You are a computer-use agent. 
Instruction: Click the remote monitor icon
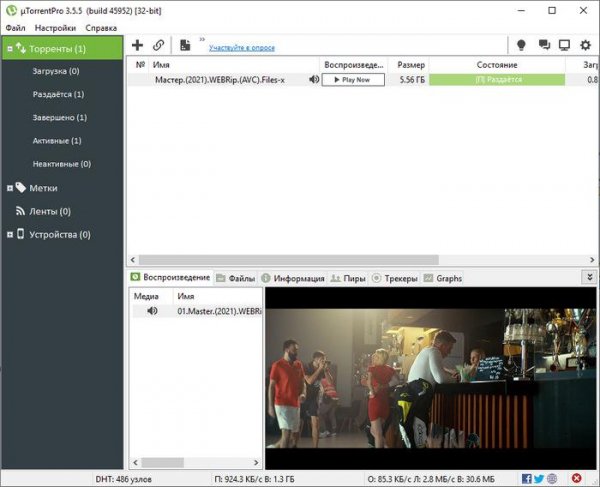(564, 45)
